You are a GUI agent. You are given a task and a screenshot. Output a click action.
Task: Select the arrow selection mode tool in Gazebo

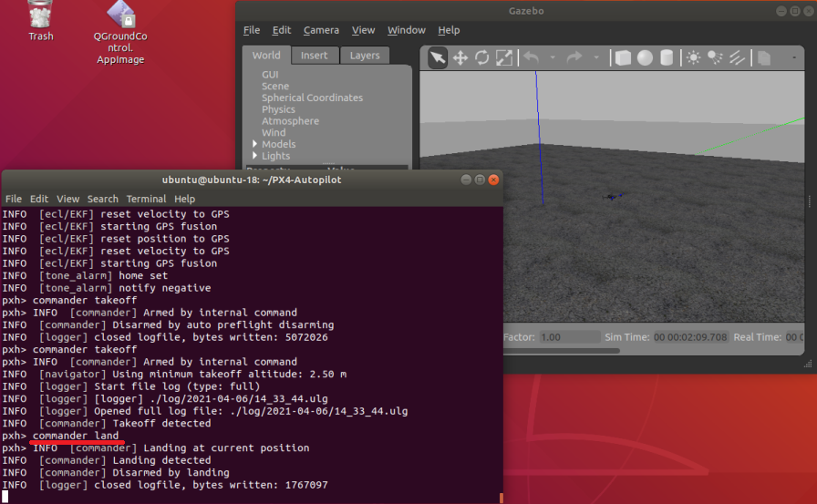(438, 57)
